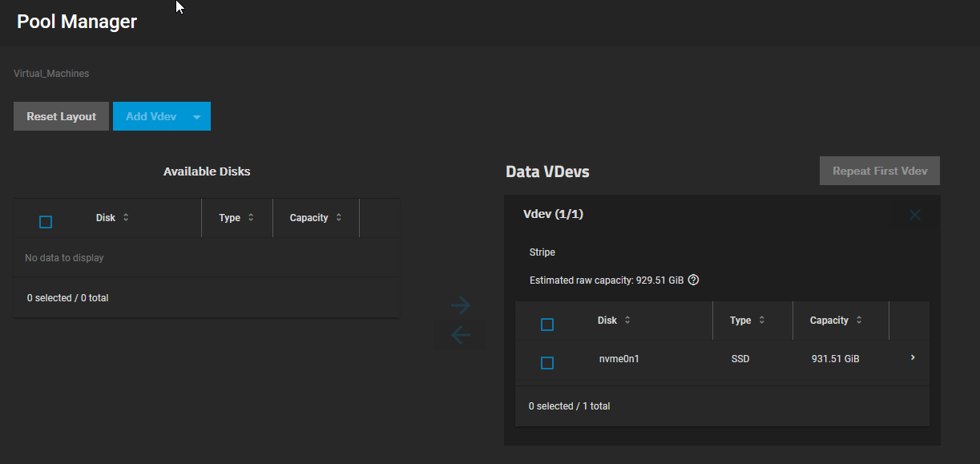Click the Virtual_Machines pool name

51,74
